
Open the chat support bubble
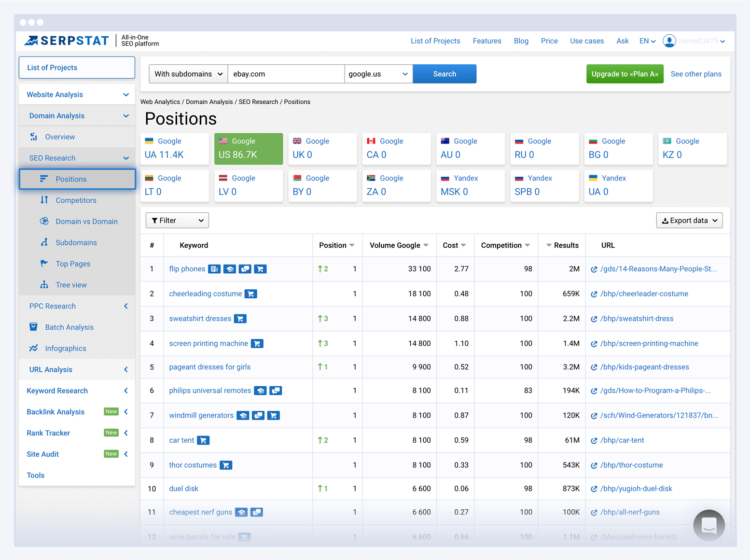(709, 525)
